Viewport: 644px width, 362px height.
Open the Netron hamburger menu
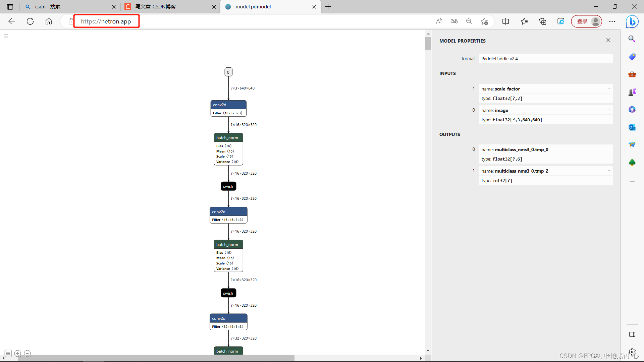click(x=6, y=36)
